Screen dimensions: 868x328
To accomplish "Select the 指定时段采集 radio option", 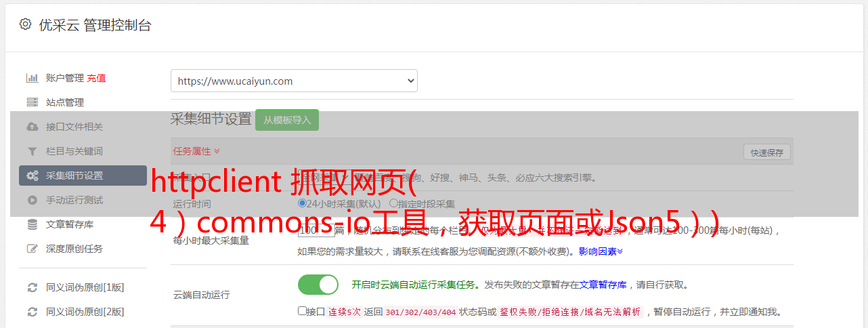I will [393, 203].
